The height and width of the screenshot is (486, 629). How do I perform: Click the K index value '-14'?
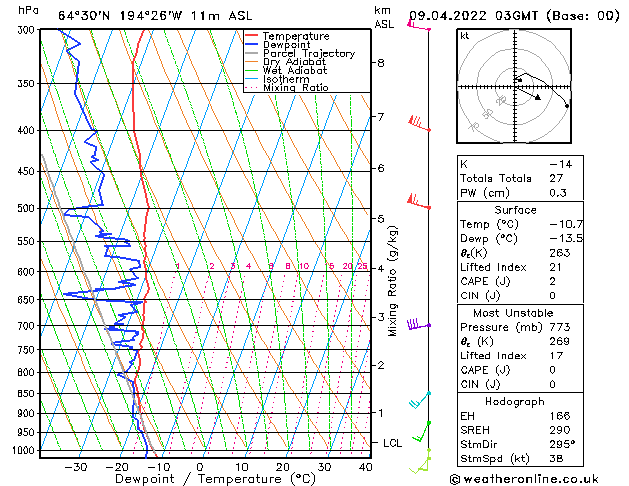click(x=560, y=164)
